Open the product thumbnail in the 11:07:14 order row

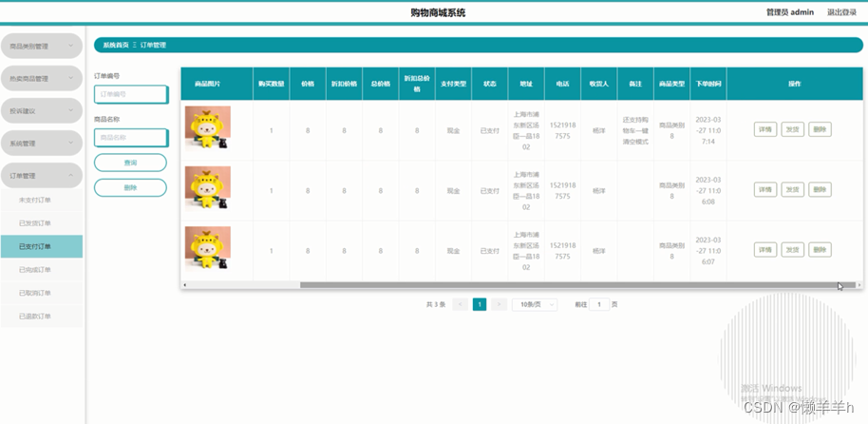(x=208, y=128)
